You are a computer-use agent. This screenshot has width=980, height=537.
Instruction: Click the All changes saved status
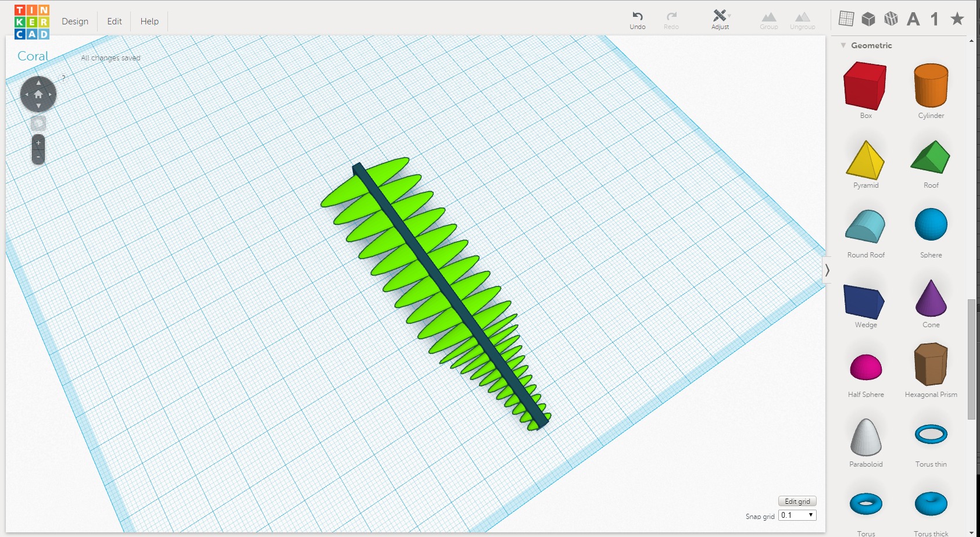[x=110, y=58]
